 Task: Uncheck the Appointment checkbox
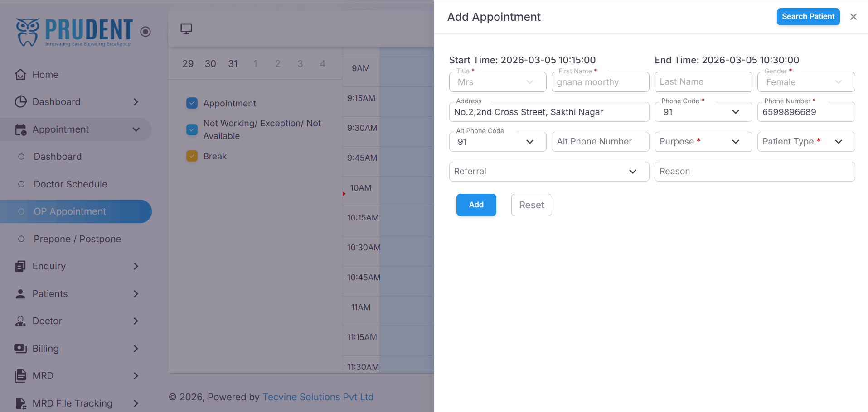(192, 103)
